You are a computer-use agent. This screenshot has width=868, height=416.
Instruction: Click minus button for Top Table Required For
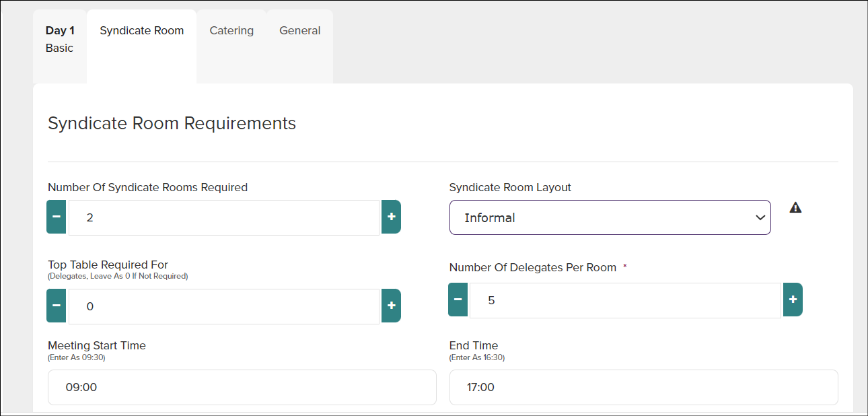pyautogui.click(x=57, y=306)
